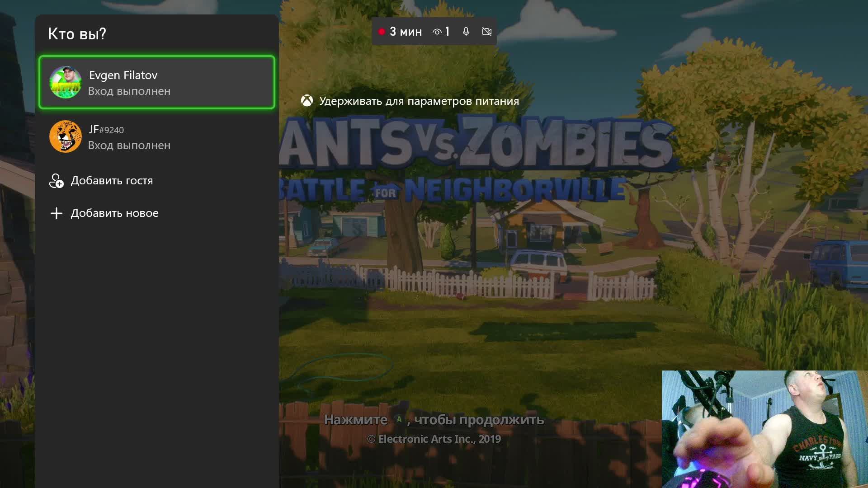Click the viewers eye icon
868x488 pixels.
click(x=437, y=32)
